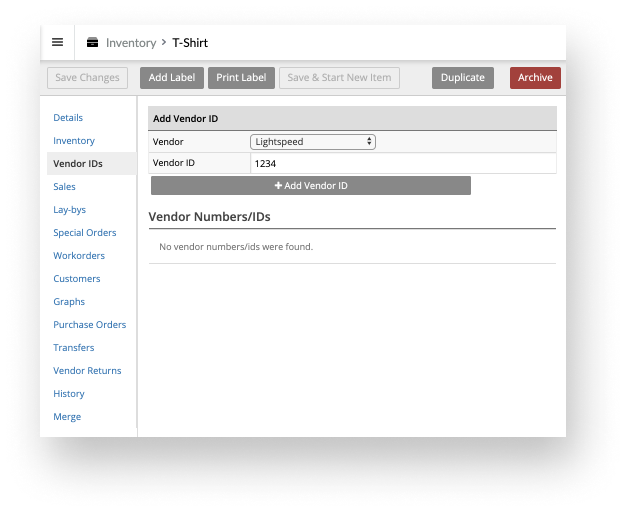
Task: Click the Print Label button
Action: coord(241,77)
